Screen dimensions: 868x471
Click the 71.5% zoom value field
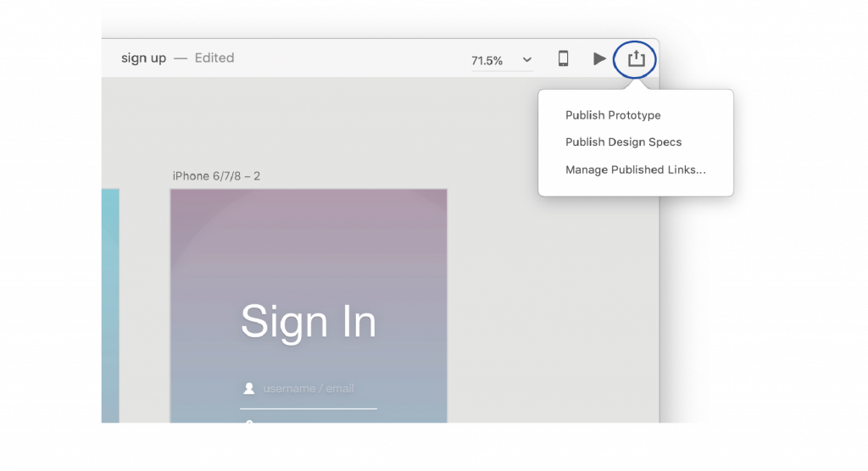[x=487, y=60]
